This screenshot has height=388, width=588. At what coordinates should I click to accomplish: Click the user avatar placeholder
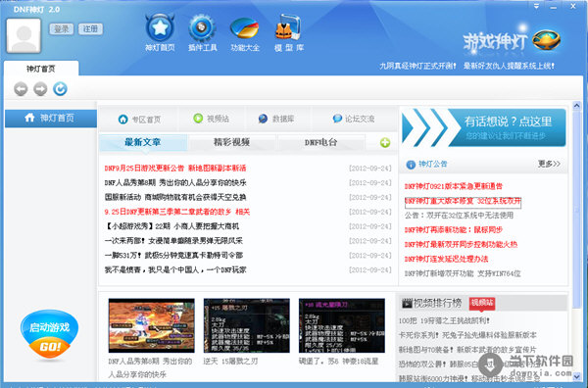[x=24, y=35]
